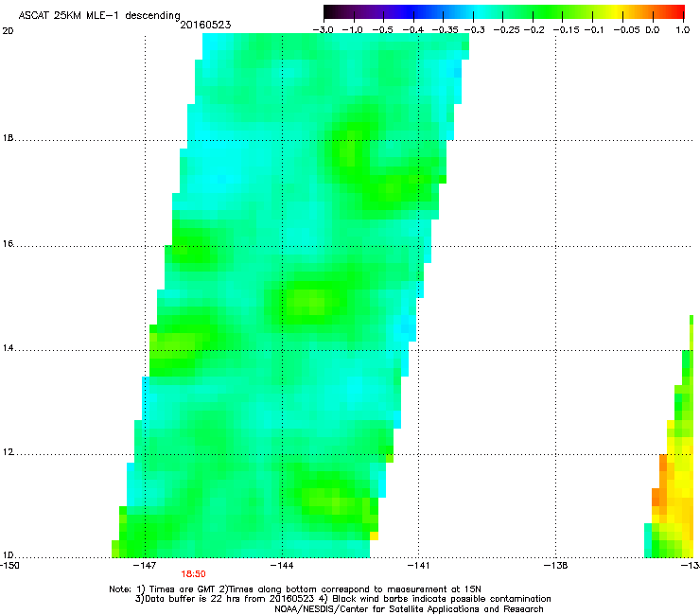Screen dimensions: 700x615
Task: Click the colorbar label -0.5
Action: [382, 30]
